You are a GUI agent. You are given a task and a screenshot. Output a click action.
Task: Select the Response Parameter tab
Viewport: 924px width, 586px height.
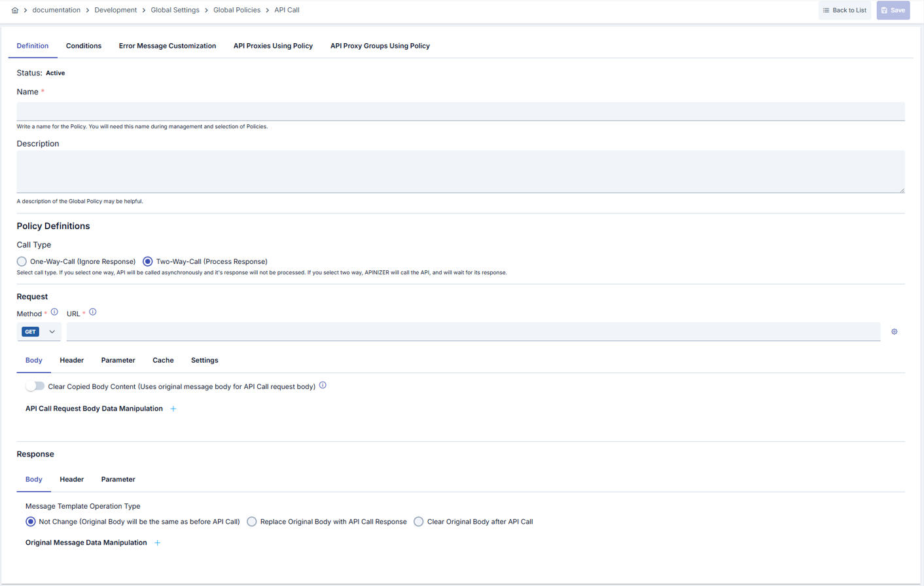coord(118,479)
